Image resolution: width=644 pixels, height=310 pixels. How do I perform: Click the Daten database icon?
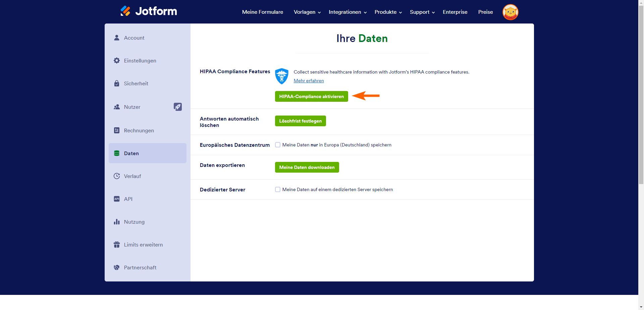coord(117,153)
